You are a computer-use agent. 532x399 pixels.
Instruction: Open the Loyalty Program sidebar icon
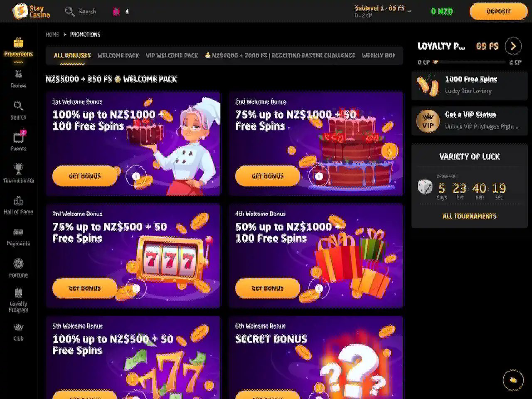pos(18,293)
